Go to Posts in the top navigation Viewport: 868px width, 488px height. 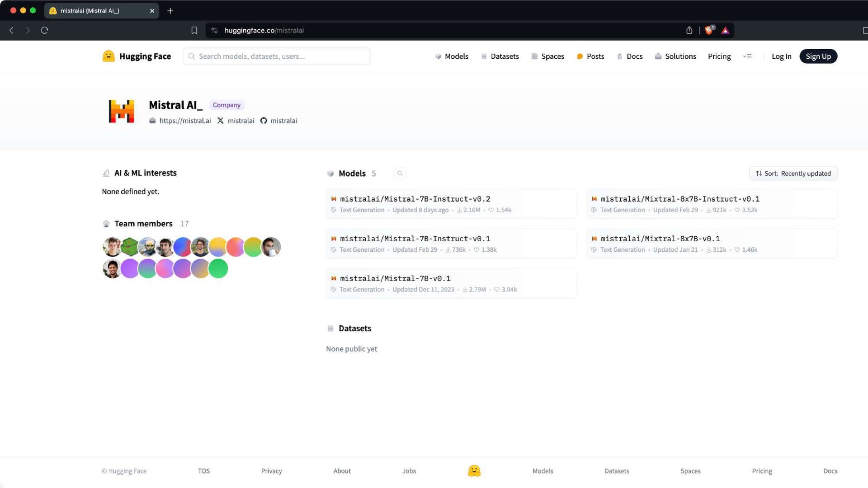(x=590, y=56)
